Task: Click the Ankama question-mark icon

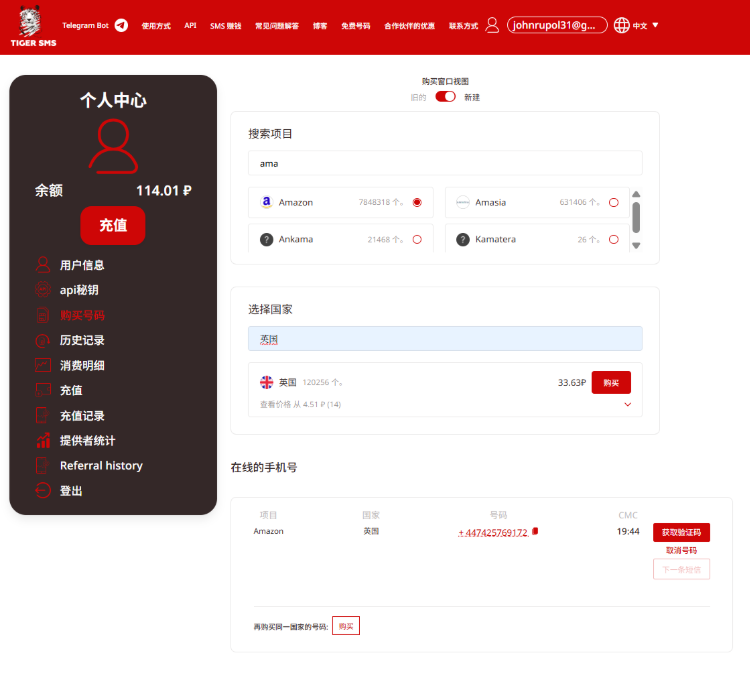Action: (266, 239)
